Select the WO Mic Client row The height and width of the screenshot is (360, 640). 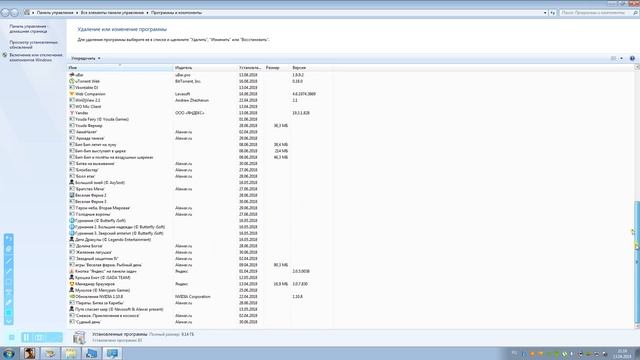[x=200, y=107]
